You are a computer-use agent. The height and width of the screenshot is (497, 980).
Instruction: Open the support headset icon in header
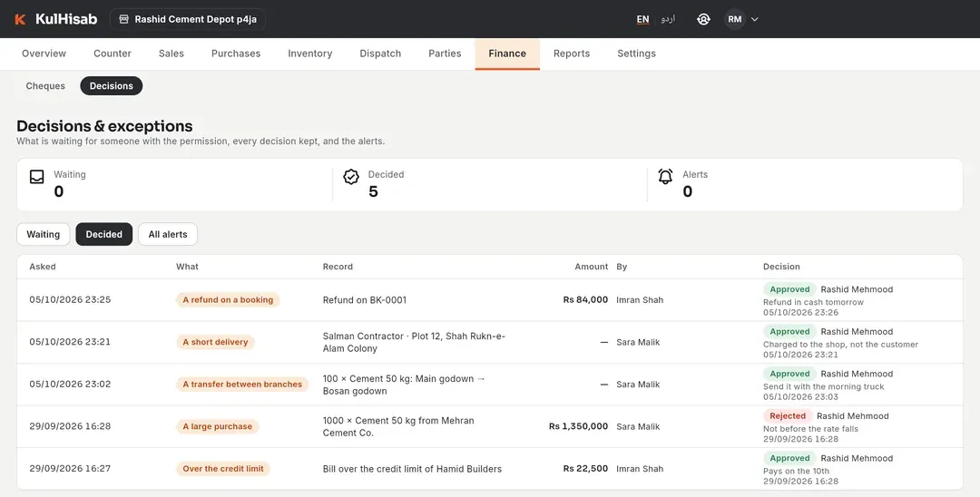point(703,19)
